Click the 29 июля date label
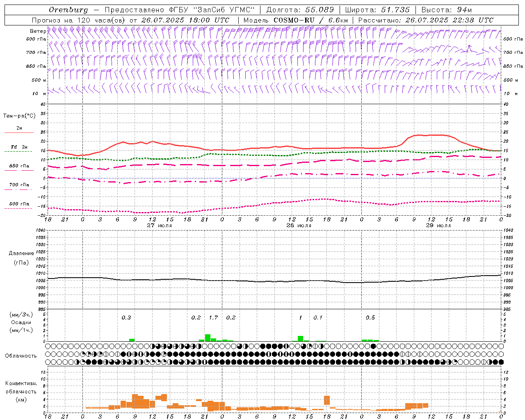 click(438, 226)
